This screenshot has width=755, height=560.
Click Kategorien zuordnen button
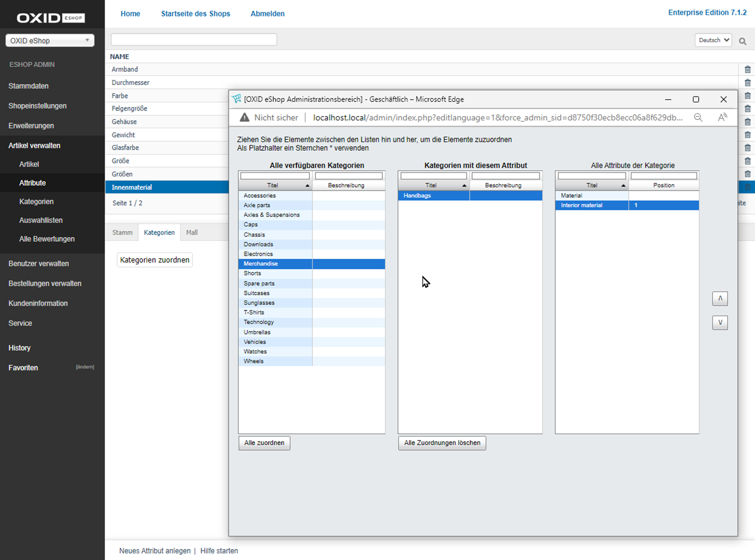tap(155, 260)
